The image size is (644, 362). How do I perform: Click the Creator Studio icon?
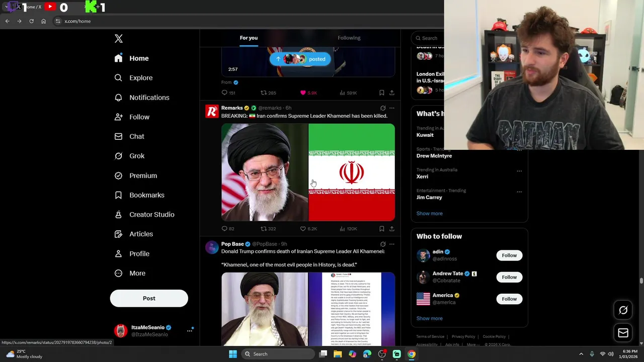pyautogui.click(x=118, y=215)
